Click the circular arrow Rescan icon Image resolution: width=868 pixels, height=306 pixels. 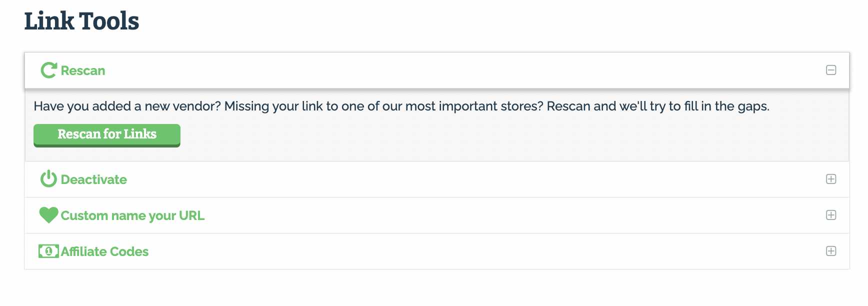(48, 70)
